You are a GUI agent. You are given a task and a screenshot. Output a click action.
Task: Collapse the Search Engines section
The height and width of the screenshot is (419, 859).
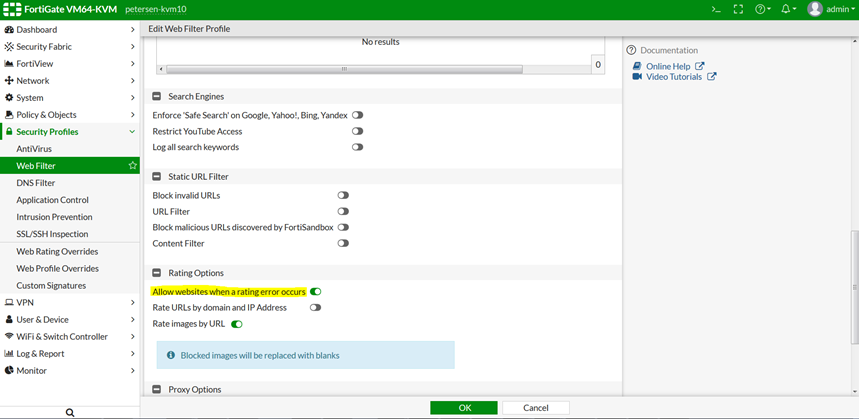(157, 97)
